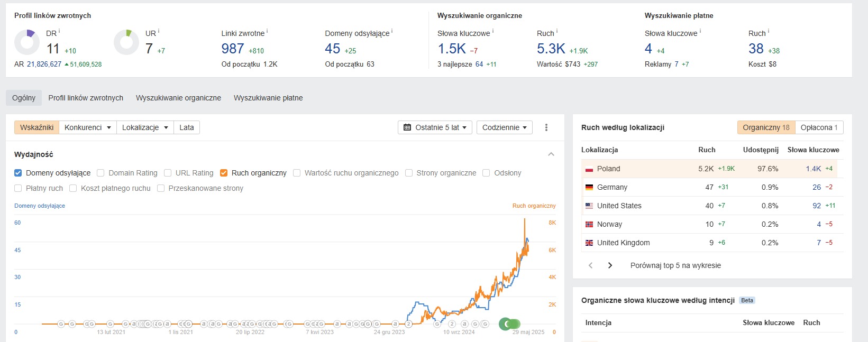Click the UR donut chart icon
This screenshot has width=868, height=342.
point(126,42)
